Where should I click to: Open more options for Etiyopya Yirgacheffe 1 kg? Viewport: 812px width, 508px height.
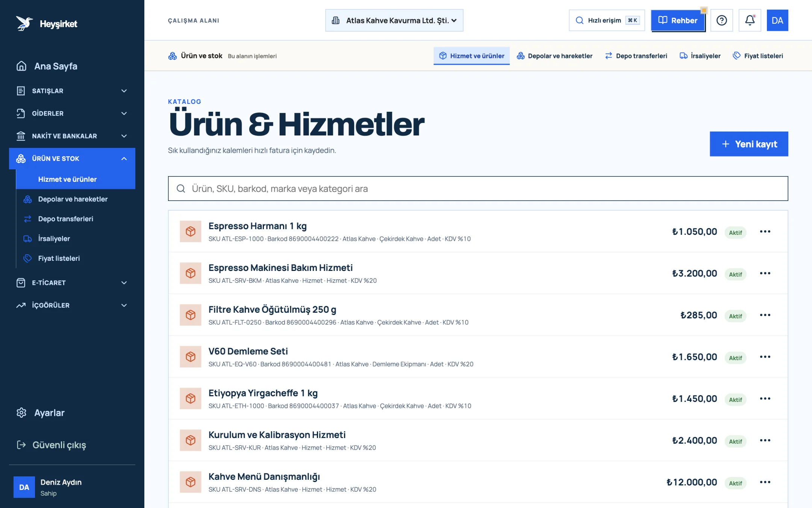pyautogui.click(x=765, y=398)
